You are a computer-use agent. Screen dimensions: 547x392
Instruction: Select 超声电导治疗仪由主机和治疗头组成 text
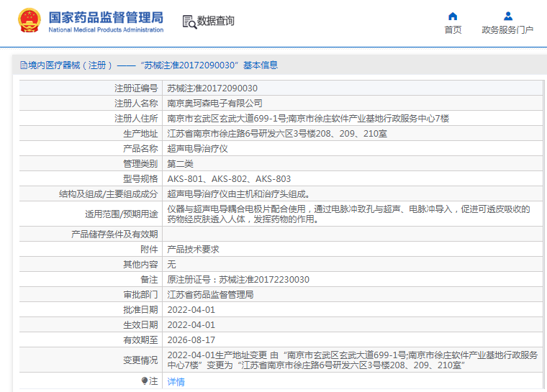(239, 194)
